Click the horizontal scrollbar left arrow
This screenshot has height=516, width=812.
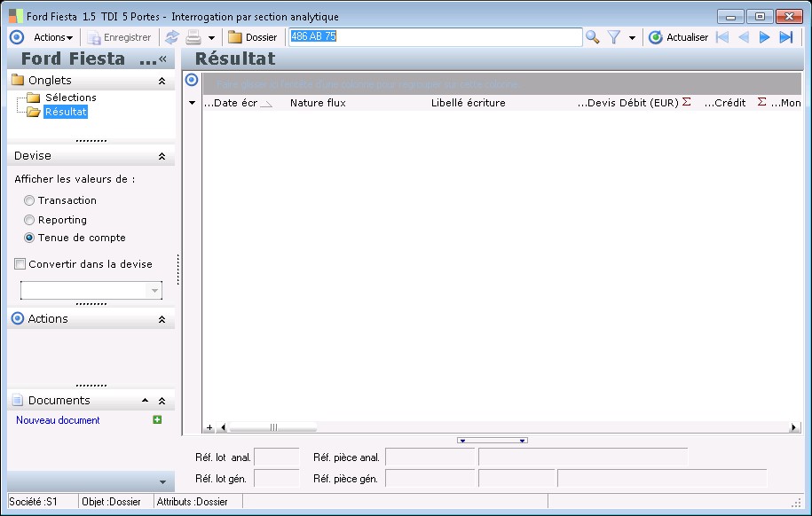coord(224,427)
